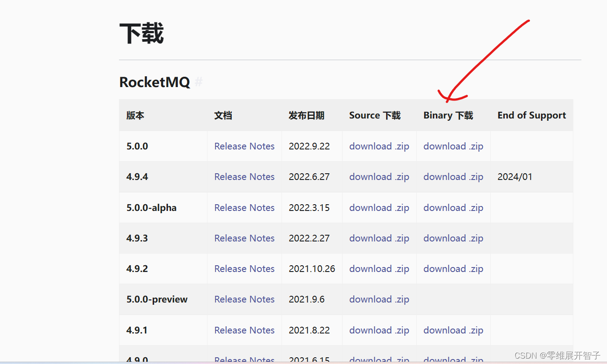Screen dimensions: 607x364
Task: Download the Source zip for version 4.9.0
Action: 379,359
